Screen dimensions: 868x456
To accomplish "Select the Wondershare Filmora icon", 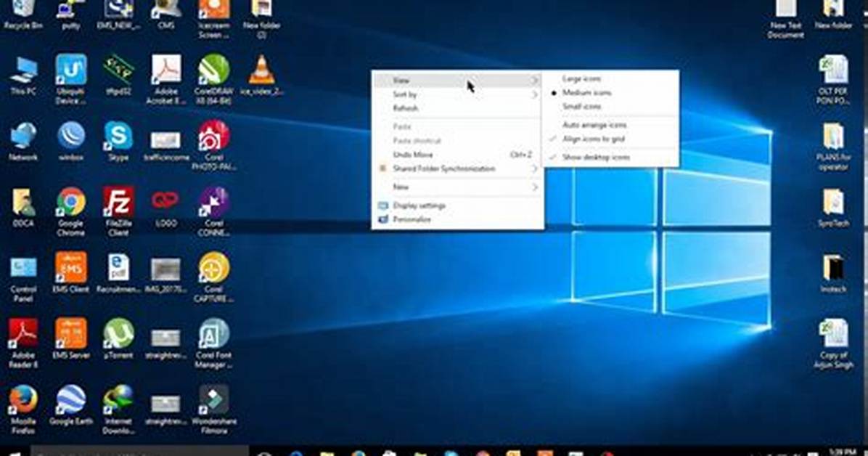I will (x=213, y=410).
